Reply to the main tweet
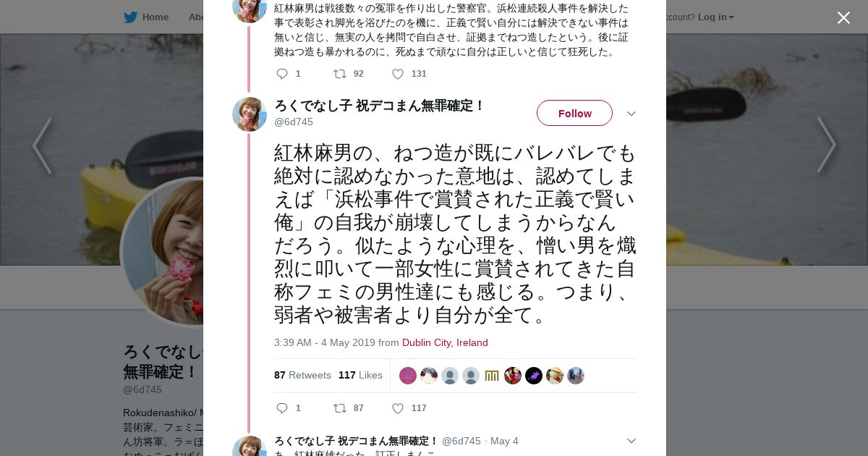Viewport: 868px width, 456px height. click(282, 408)
